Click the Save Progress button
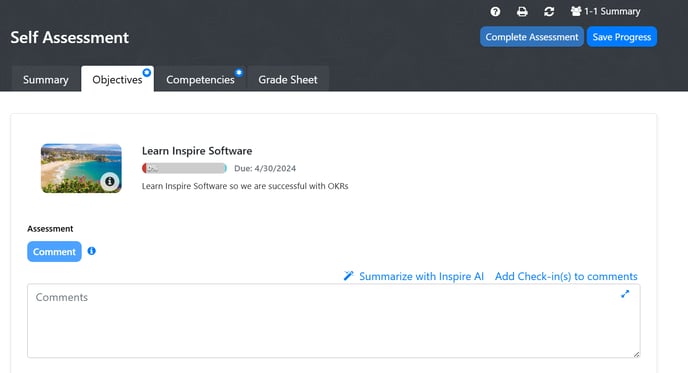688x373 pixels. pyautogui.click(x=622, y=37)
